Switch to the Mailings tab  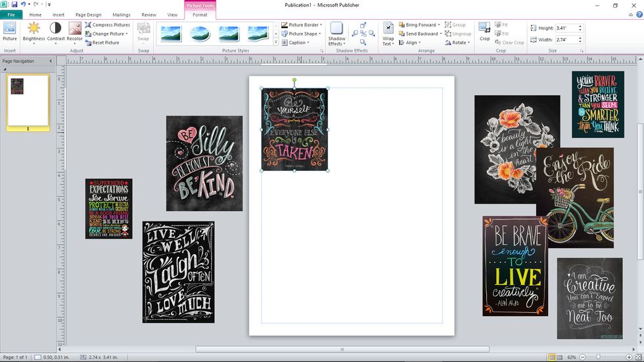pos(122,14)
